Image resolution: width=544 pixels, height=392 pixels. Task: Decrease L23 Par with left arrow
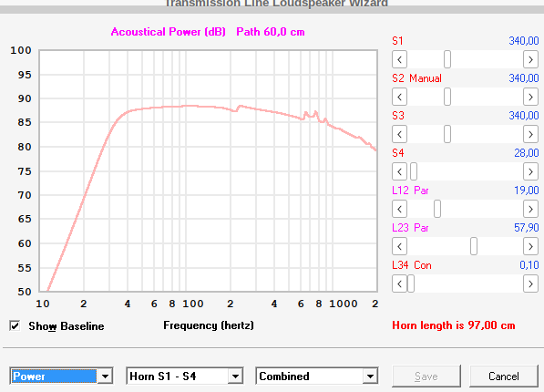coord(399,246)
